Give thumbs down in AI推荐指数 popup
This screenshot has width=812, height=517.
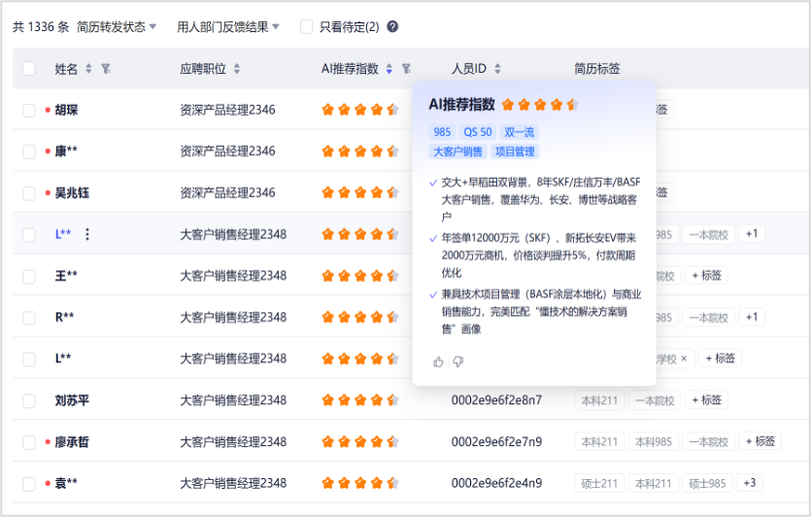click(457, 362)
